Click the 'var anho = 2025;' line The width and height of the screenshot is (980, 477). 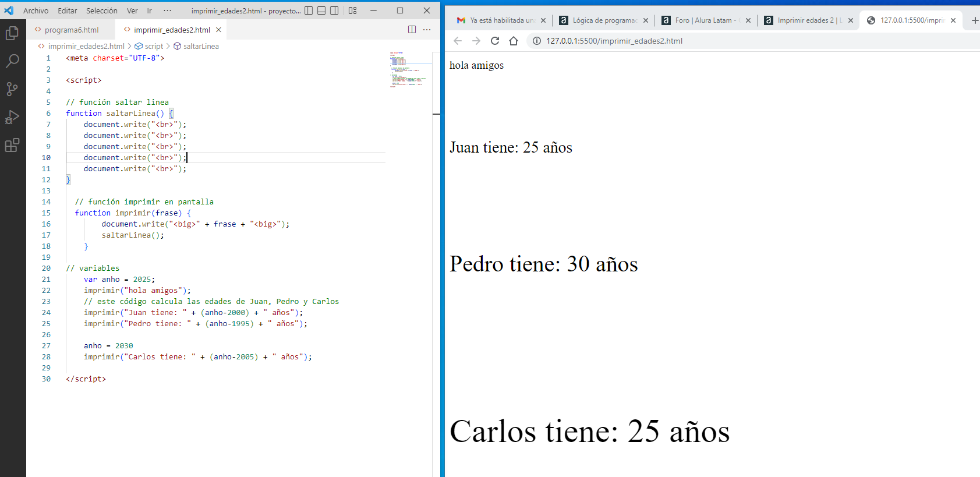(119, 279)
